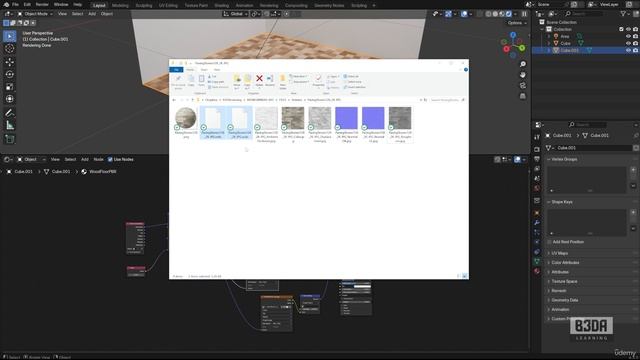Select the Measure tool in Blender
Screen dimensions: 640x360
(10, 125)
